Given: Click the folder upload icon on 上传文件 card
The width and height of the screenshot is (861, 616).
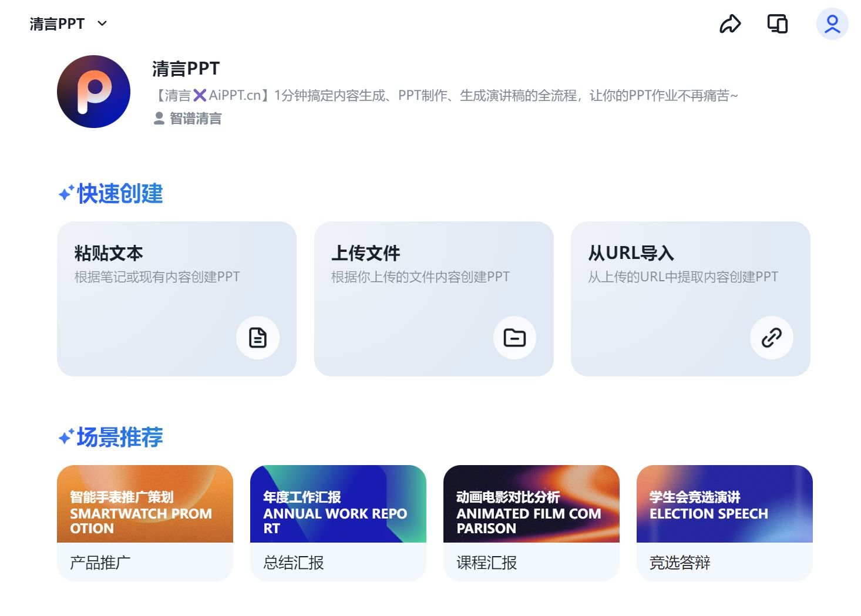Looking at the screenshot, I should coord(514,338).
